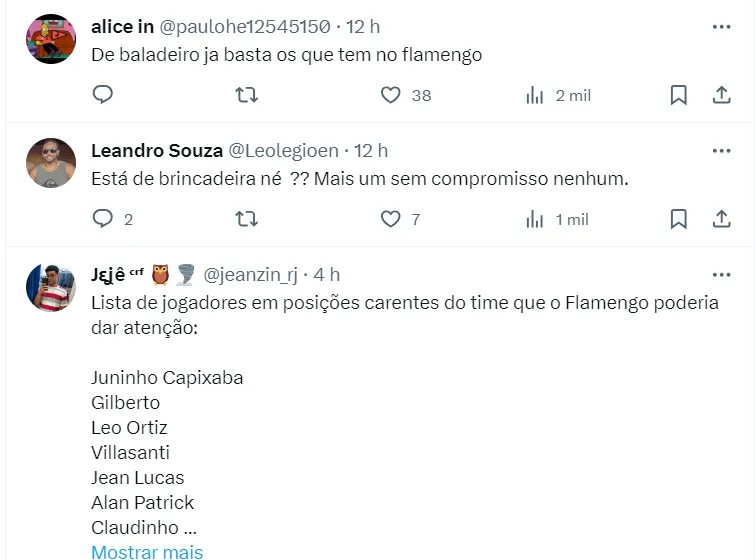Like alice in's tweet with 38 likes

[391, 95]
